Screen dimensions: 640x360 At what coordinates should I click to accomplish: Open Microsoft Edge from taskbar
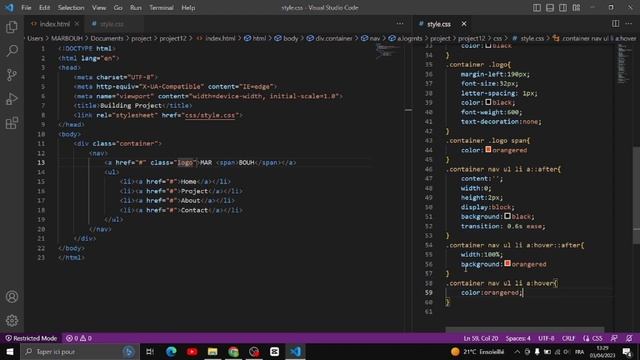pos(171,351)
